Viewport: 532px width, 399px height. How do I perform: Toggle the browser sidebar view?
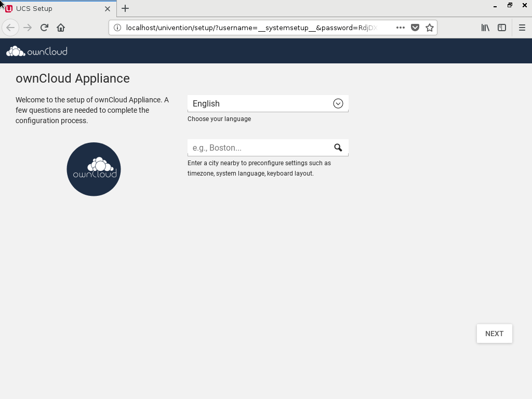502,28
